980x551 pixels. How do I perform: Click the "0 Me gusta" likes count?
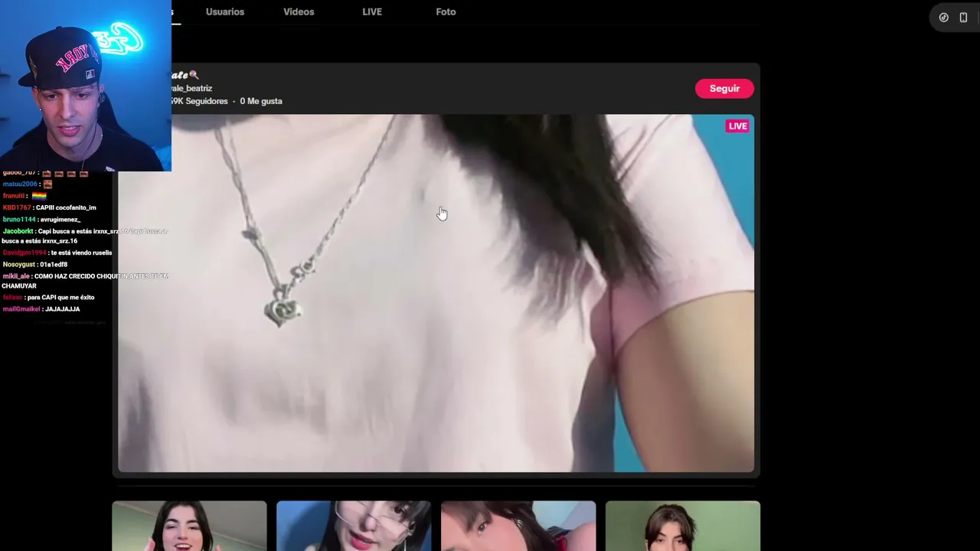tap(261, 101)
